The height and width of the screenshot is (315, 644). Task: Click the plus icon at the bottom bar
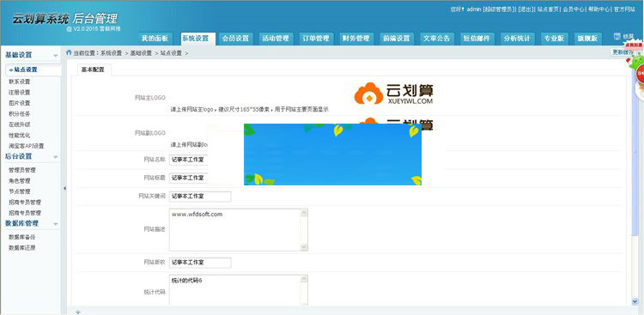78,312
